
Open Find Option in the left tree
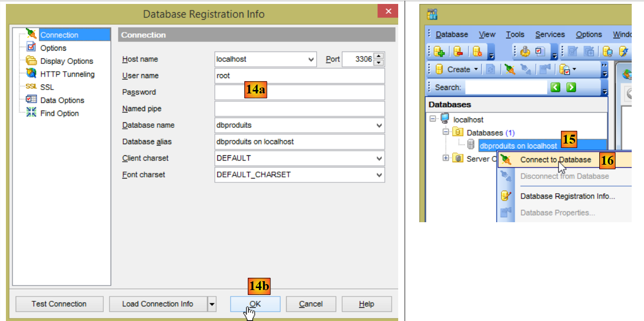pos(59,113)
